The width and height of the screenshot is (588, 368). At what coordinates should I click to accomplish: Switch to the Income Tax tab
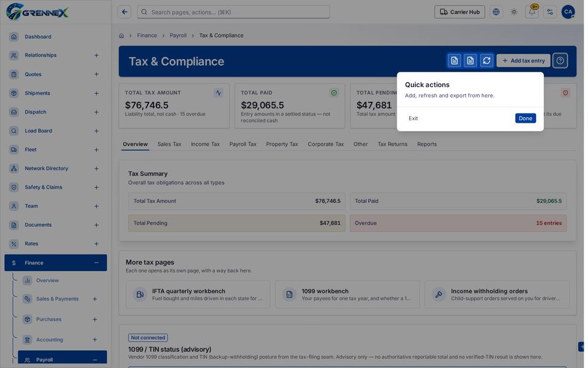pyautogui.click(x=205, y=144)
